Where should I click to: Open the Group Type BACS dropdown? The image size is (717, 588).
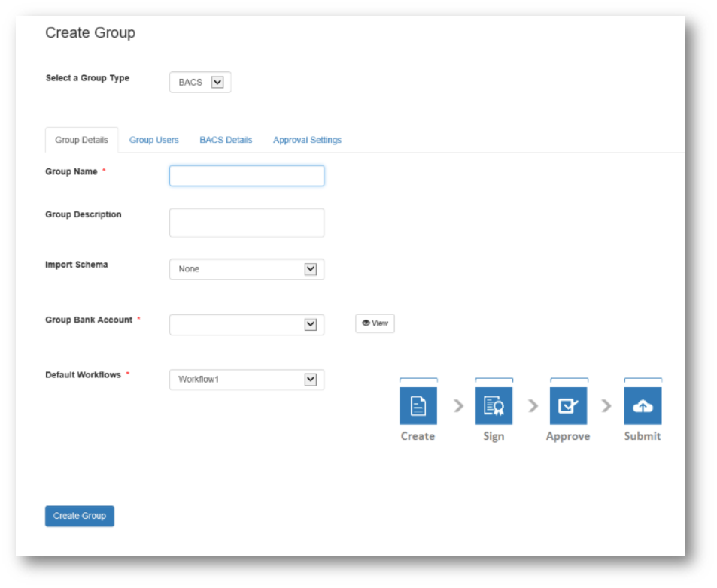200,83
